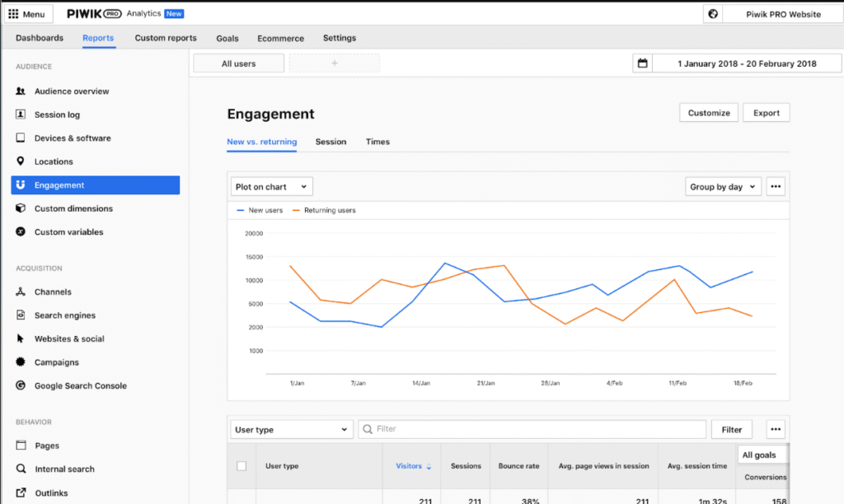The width and height of the screenshot is (844, 504).
Task: Expand the Plot on chart dropdown
Action: coord(272,187)
